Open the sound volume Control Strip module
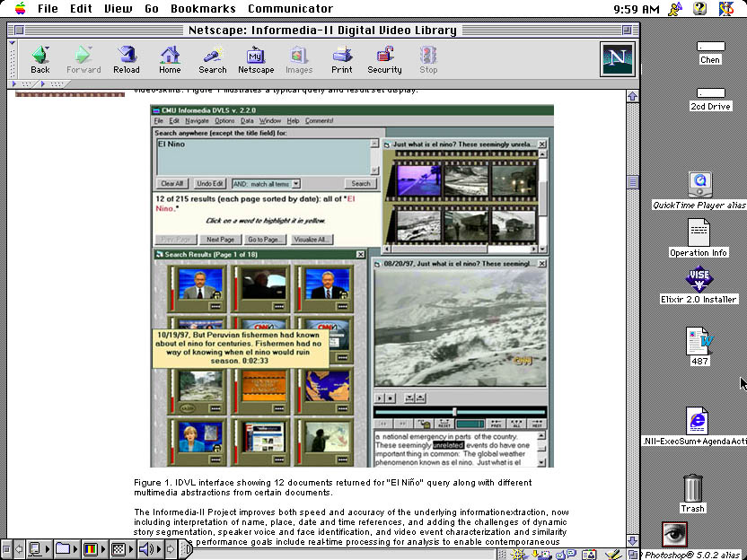 [x=147, y=548]
